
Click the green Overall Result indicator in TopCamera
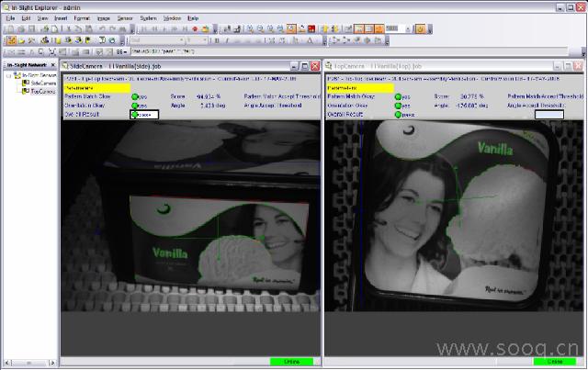pos(398,114)
